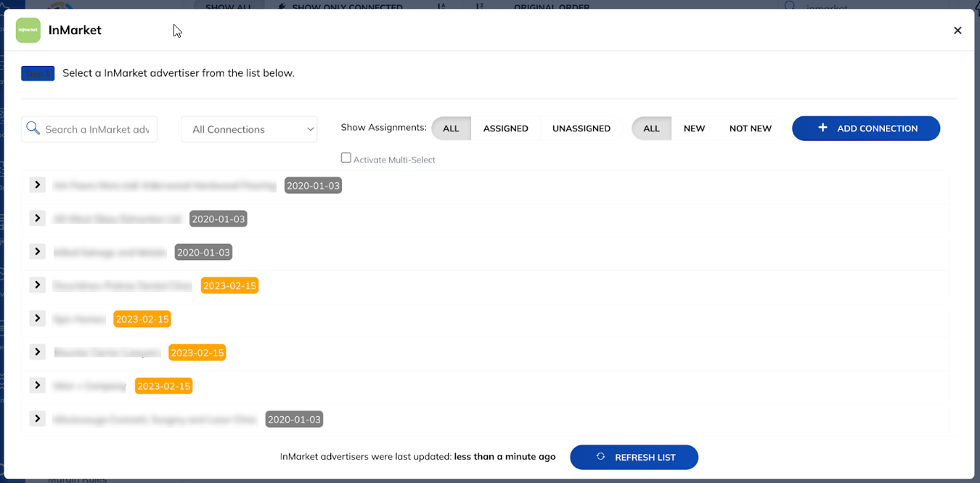
Task: Click the blue Step 1 badge
Action: tap(38, 73)
